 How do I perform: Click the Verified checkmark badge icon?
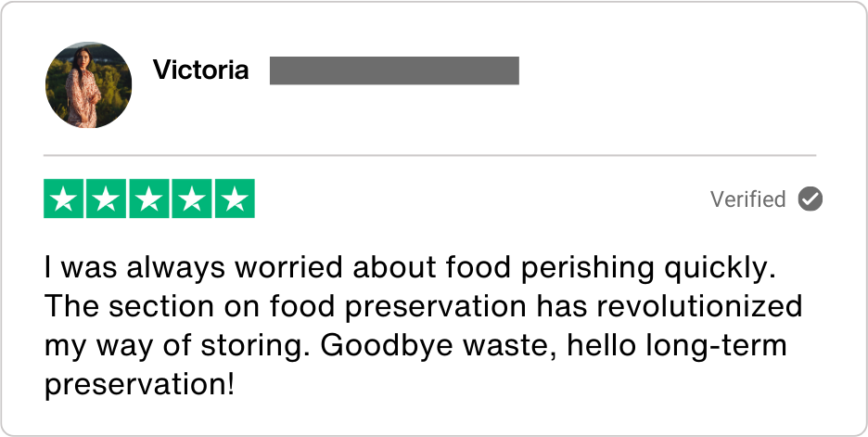click(811, 199)
